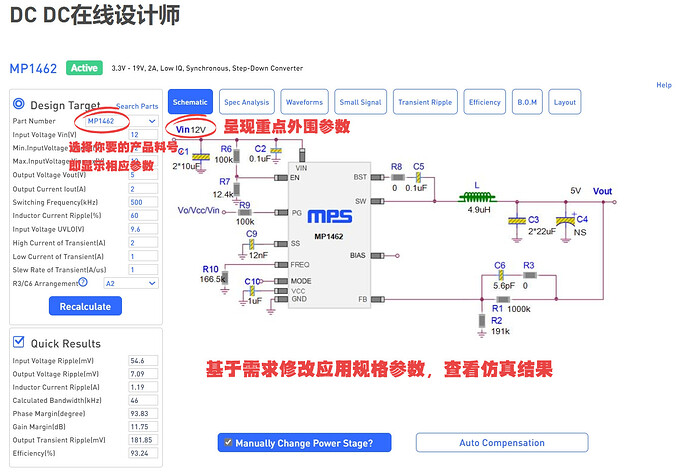Click the Calculated Bandwidth value 46
The width and height of the screenshot is (690, 475).
coord(143,400)
